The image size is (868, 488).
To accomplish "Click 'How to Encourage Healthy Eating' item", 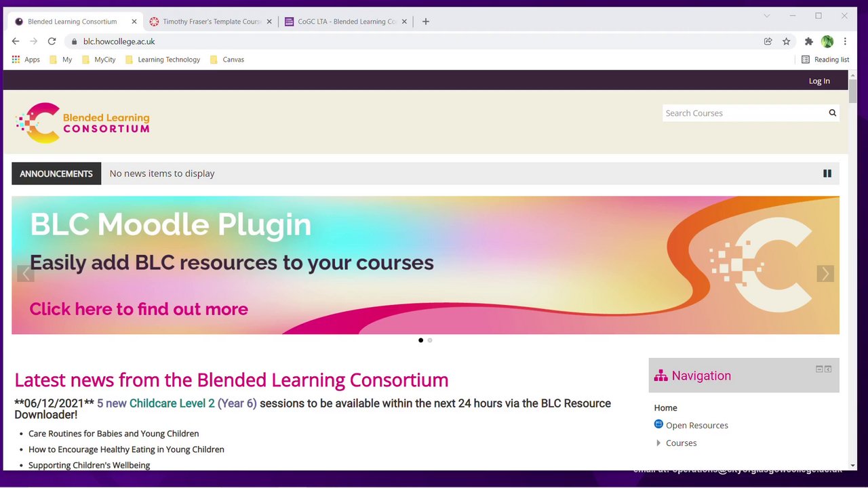I will tap(126, 449).
